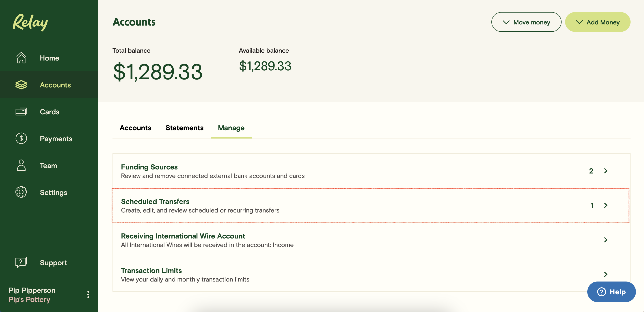Open the user options three-dot menu
The height and width of the screenshot is (312, 644).
(x=88, y=295)
